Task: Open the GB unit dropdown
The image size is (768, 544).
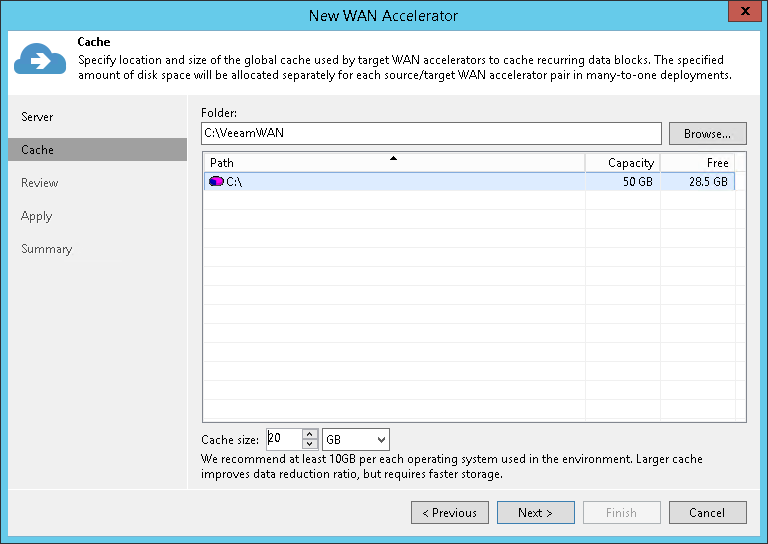Action: (x=356, y=439)
